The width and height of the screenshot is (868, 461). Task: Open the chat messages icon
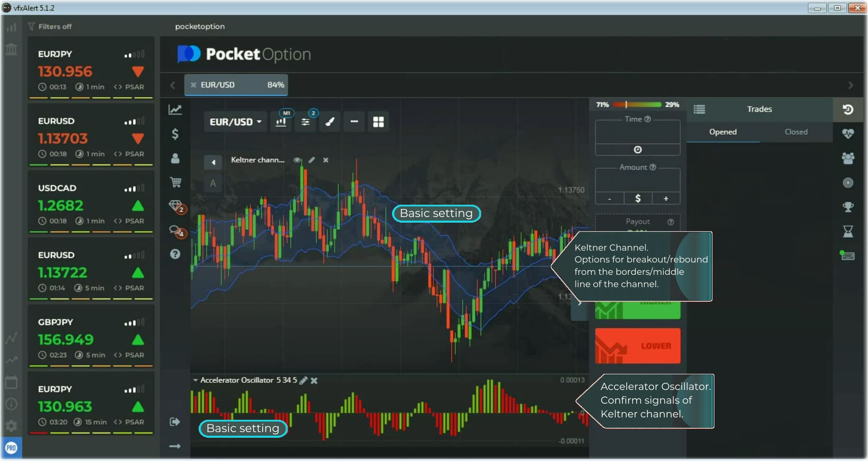point(175,230)
